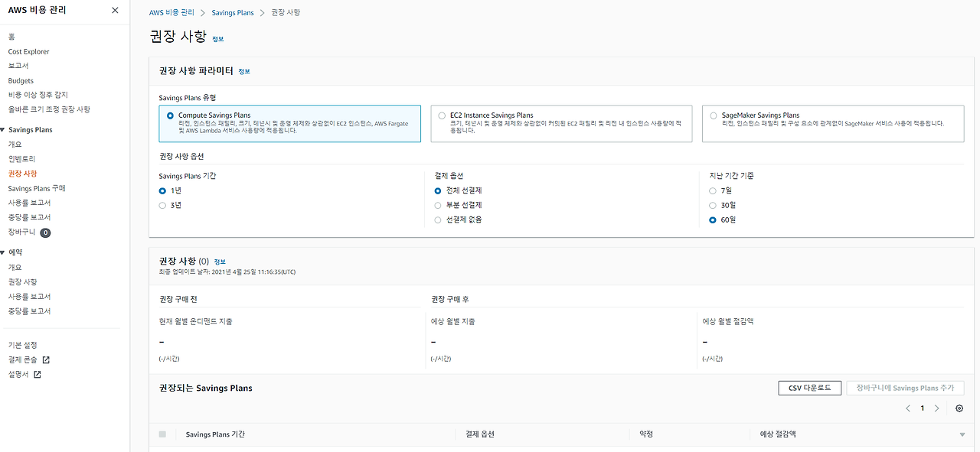Click 예약 sidebar section heading

coord(15,252)
